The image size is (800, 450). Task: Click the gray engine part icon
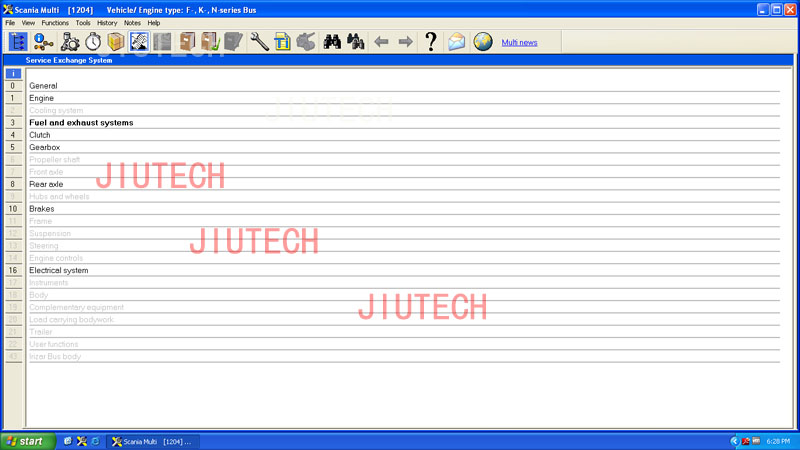[x=306, y=42]
